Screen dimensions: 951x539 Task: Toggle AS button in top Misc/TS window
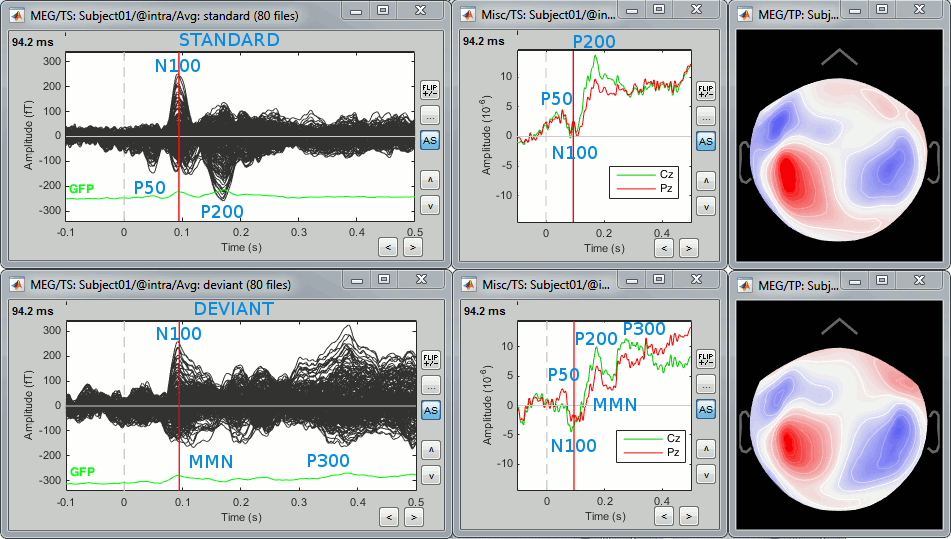(705, 141)
